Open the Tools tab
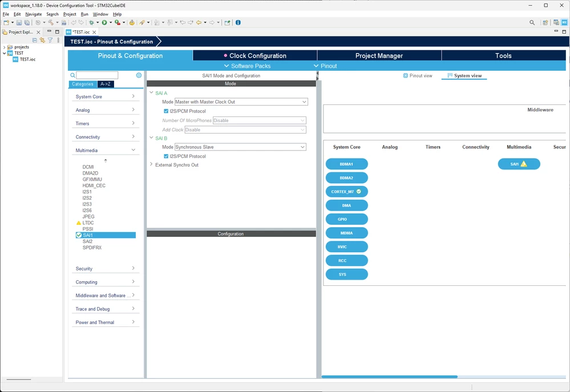 503,56
